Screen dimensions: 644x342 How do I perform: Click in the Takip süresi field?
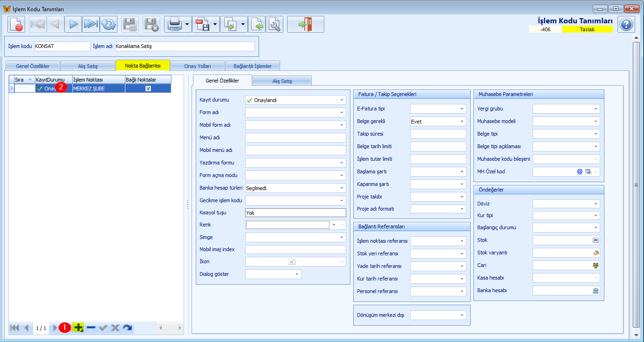(438, 134)
